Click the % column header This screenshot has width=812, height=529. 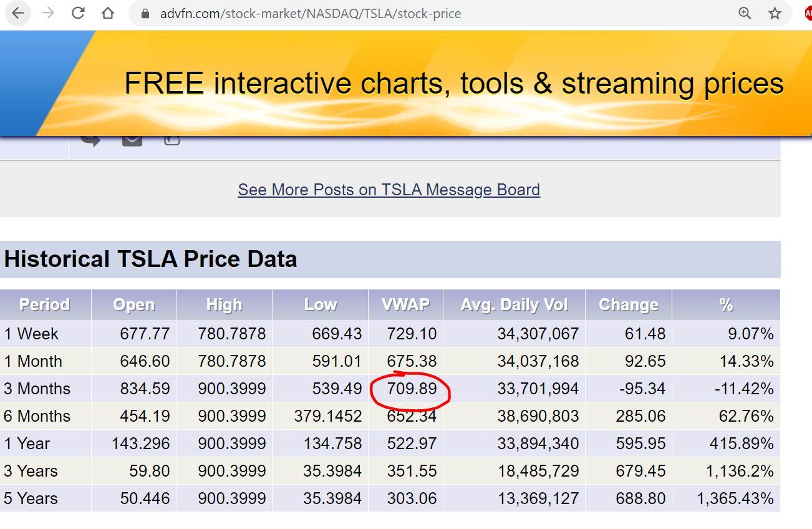pyautogui.click(x=726, y=305)
